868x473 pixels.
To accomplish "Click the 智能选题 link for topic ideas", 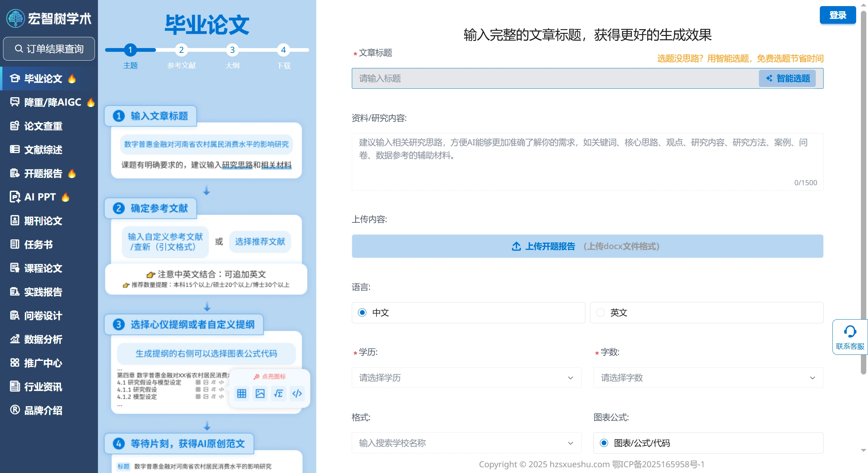I will point(787,78).
